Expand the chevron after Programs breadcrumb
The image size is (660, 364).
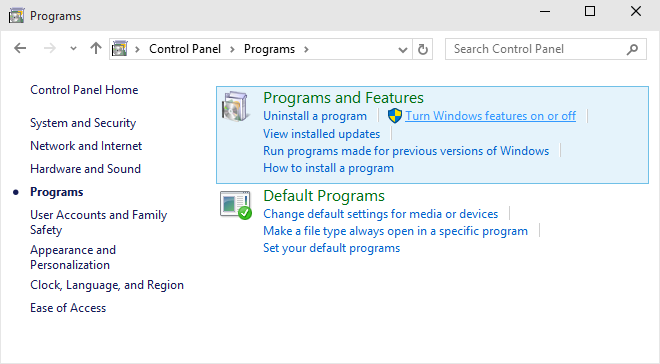click(x=306, y=49)
